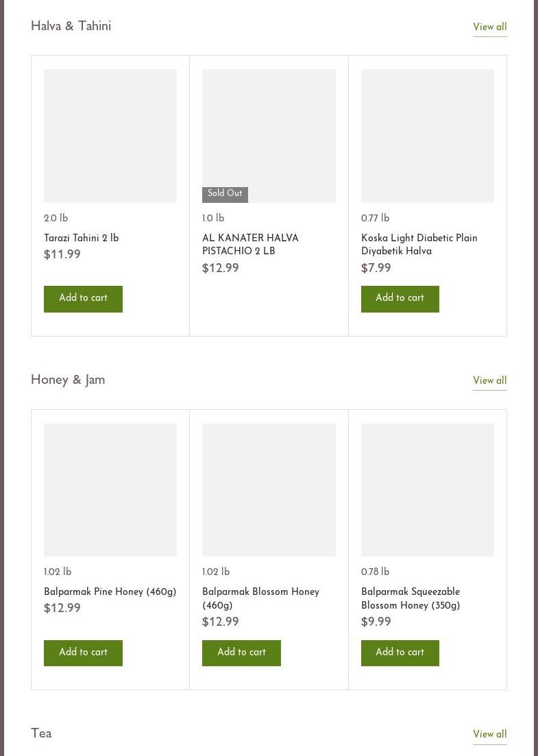Open View all for Tea section
The image size is (538, 756).
pyautogui.click(x=489, y=734)
